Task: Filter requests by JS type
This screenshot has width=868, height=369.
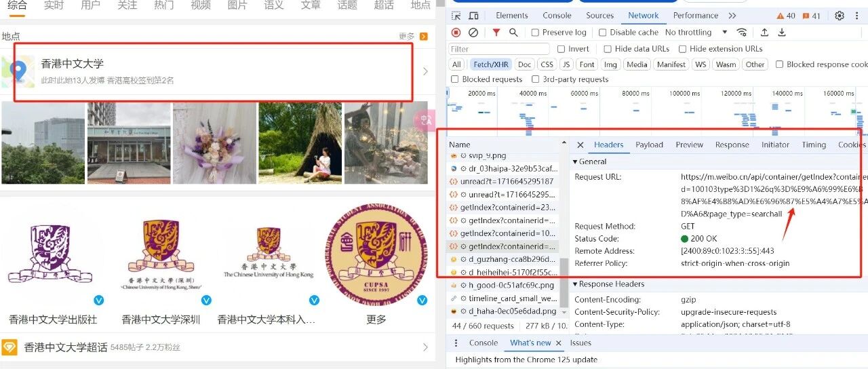Action: [566, 64]
